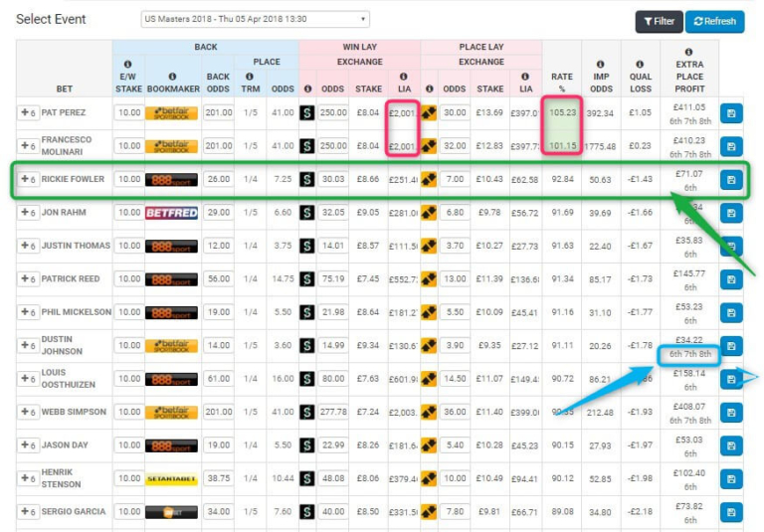Save the Rickie Fowler bet
This screenshot has width=764, height=532.
[731, 179]
